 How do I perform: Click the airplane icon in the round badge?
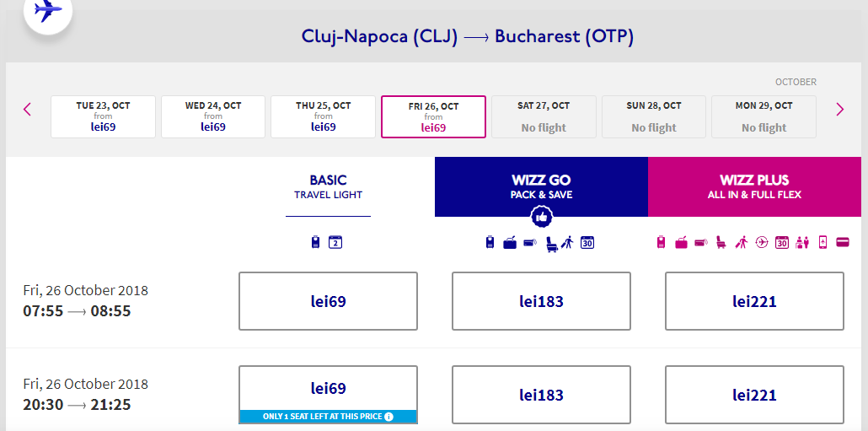pos(47,10)
